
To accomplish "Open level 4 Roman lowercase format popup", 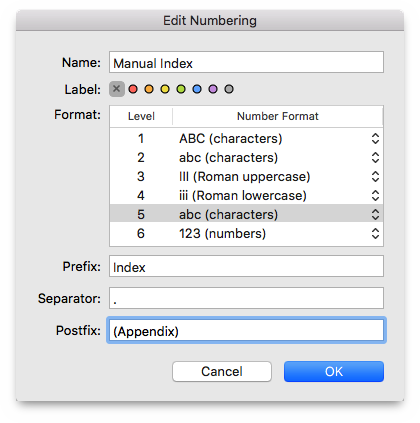I will click(375, 195).
